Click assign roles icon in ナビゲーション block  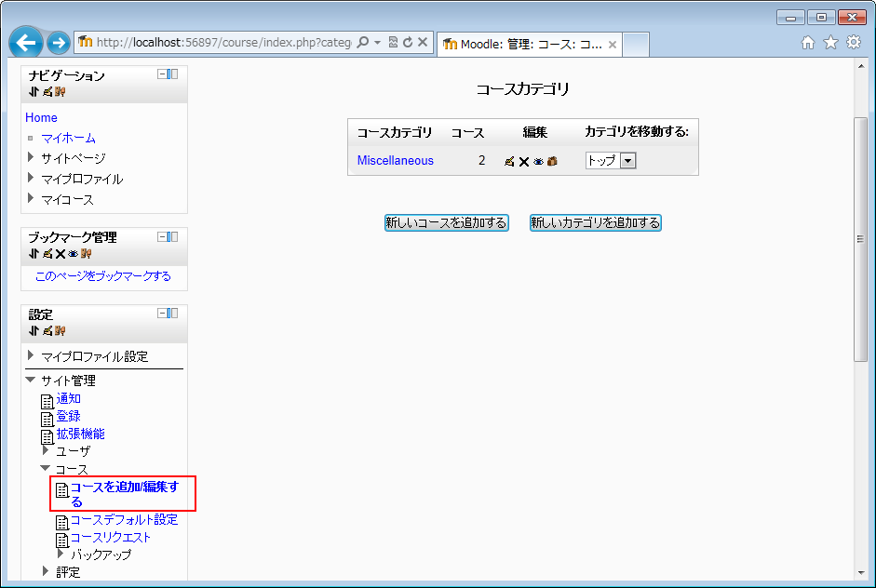[x=60, y=91]
